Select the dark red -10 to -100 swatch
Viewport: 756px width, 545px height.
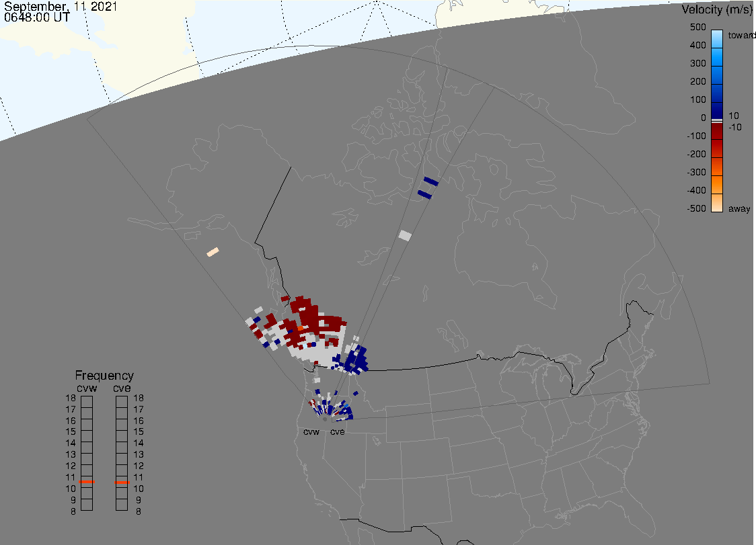(717, 131)
